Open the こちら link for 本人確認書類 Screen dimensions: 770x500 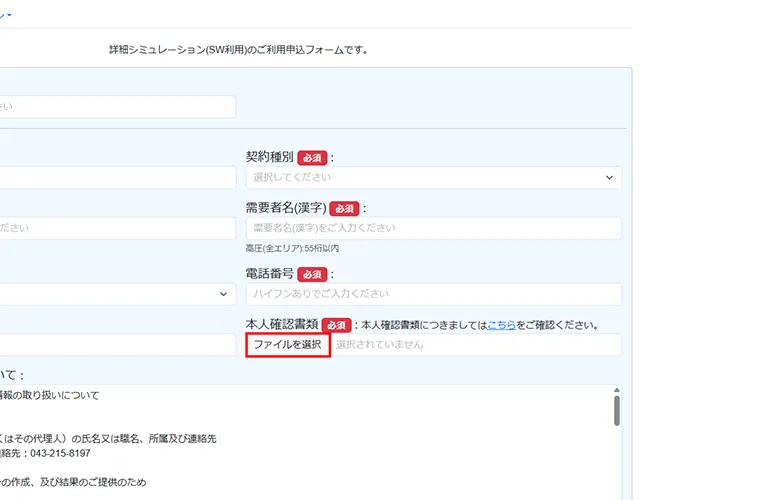pyautogui.click(x=501, y=325)
